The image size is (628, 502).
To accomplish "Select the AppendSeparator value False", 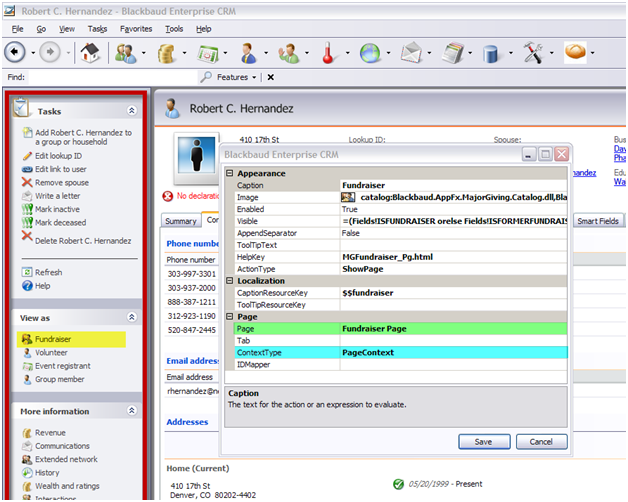I will pos(453,233).
